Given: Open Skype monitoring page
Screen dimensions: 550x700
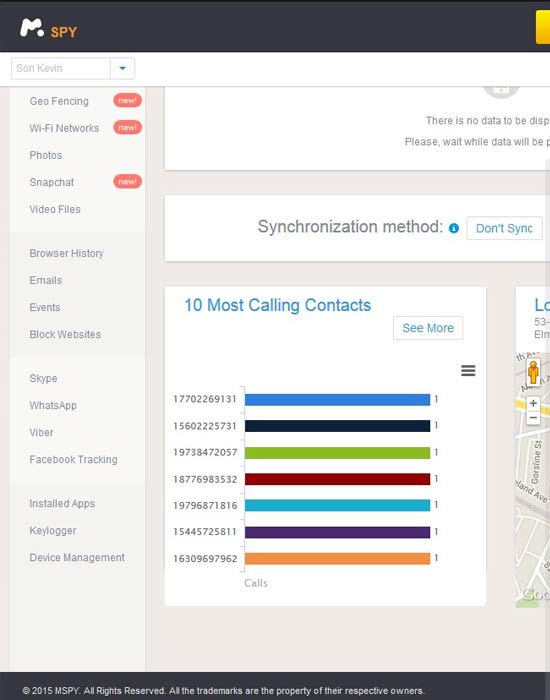Looking at the screenshot, I should coord(43,379).
